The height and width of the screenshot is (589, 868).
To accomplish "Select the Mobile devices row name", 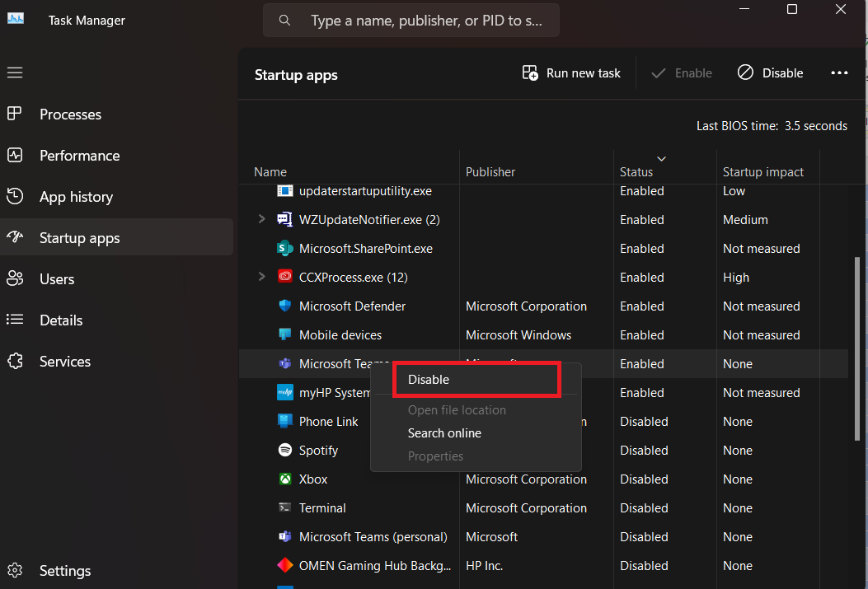I will 340,334.
